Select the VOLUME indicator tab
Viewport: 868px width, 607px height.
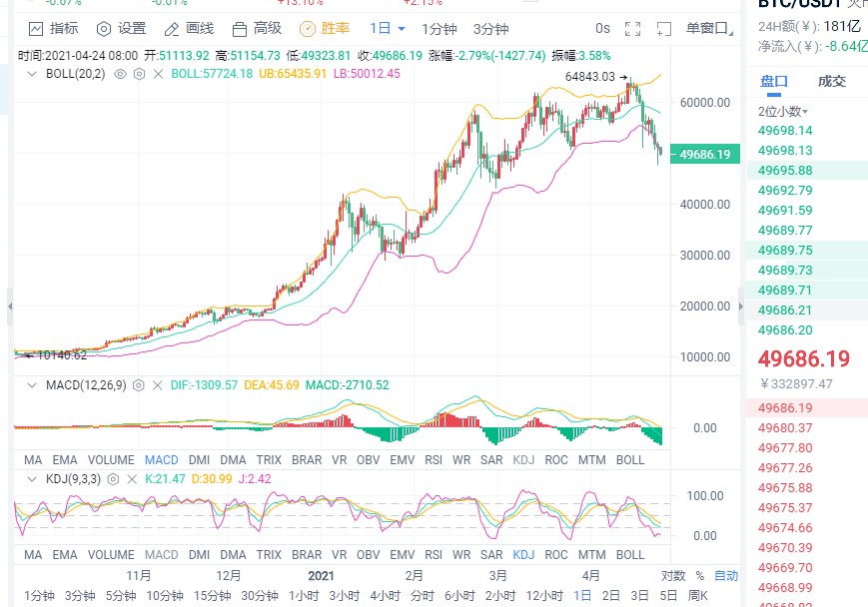click(x=110, y=459)
